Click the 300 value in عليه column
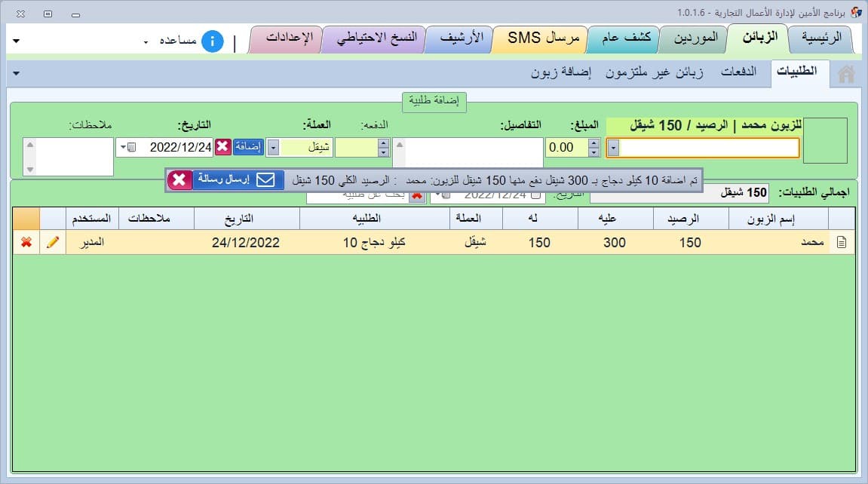Screen dimensions: 868x484 pyautogui.click(x=615, y=243)
